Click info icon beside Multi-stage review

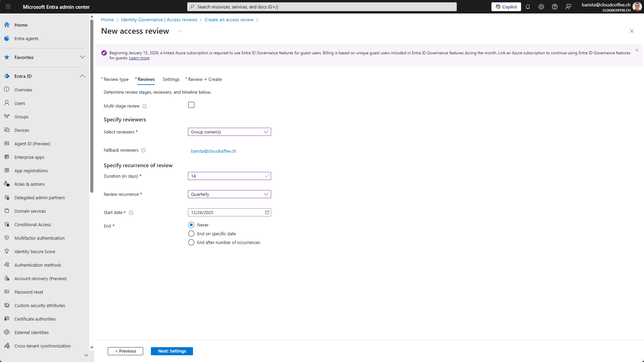click(144, 106)
